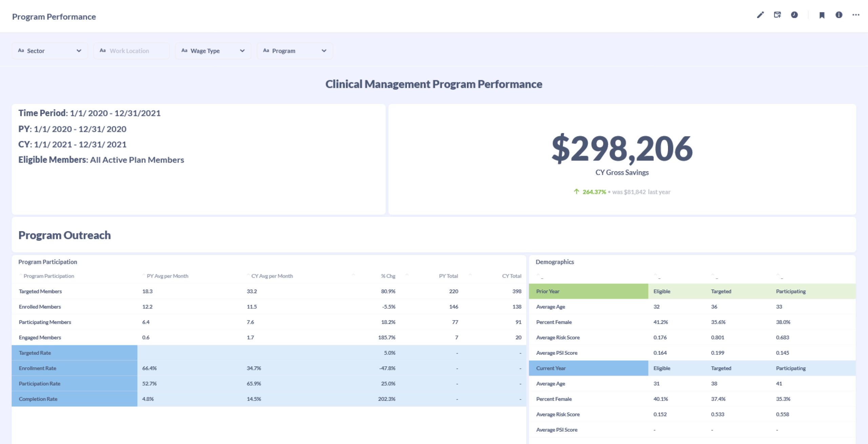Click the Work Location filter field
Image resolution: width=868 pixels, height=444 pixels.
132,51
